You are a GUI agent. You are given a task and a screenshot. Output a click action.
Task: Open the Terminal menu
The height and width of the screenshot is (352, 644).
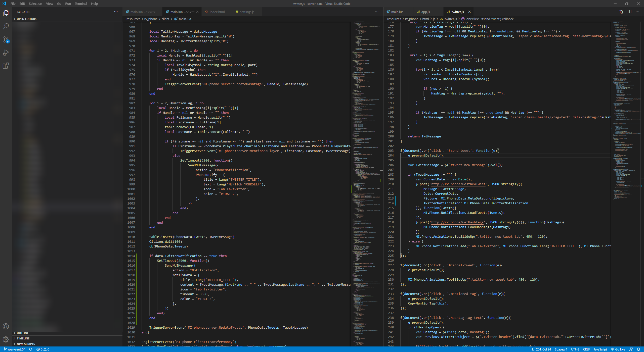click(81, 4)
